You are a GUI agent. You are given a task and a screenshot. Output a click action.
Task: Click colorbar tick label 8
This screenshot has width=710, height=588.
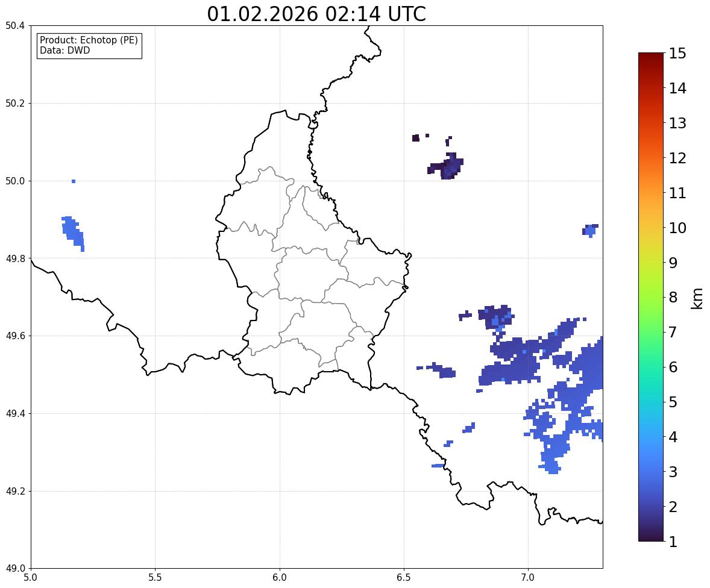click(x=673, y=298)
